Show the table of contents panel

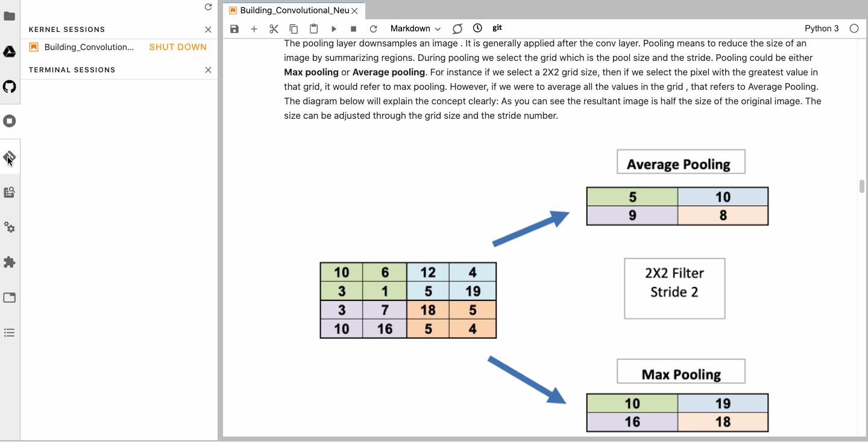tap(10, 332)
